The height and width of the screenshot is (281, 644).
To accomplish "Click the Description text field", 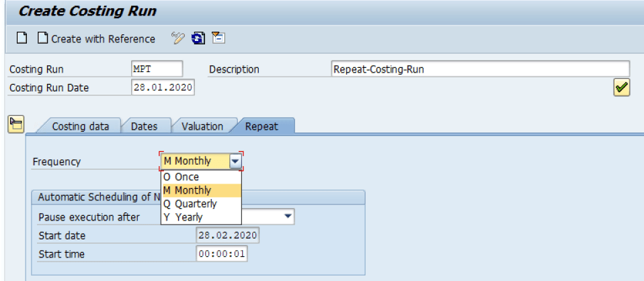I will (x=480, y=69).
